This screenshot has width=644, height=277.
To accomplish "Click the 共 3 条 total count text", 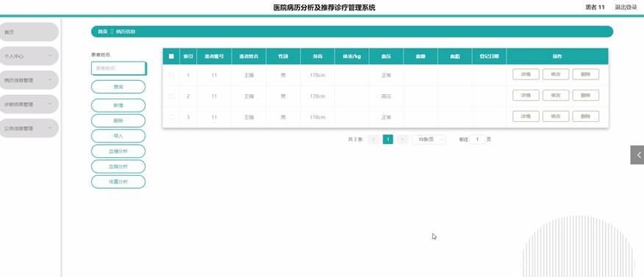I will coord(355,140).
